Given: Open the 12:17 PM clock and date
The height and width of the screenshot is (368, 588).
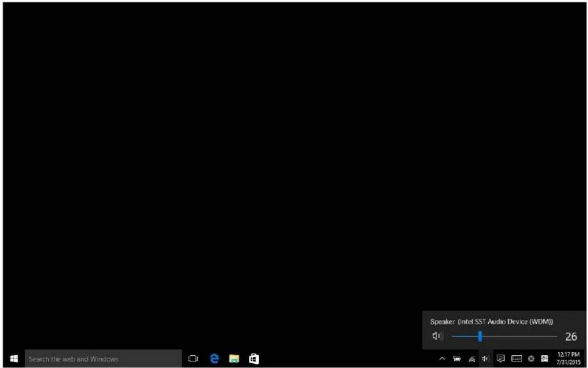Looking at the screenshot, I should tap(569, 358).
